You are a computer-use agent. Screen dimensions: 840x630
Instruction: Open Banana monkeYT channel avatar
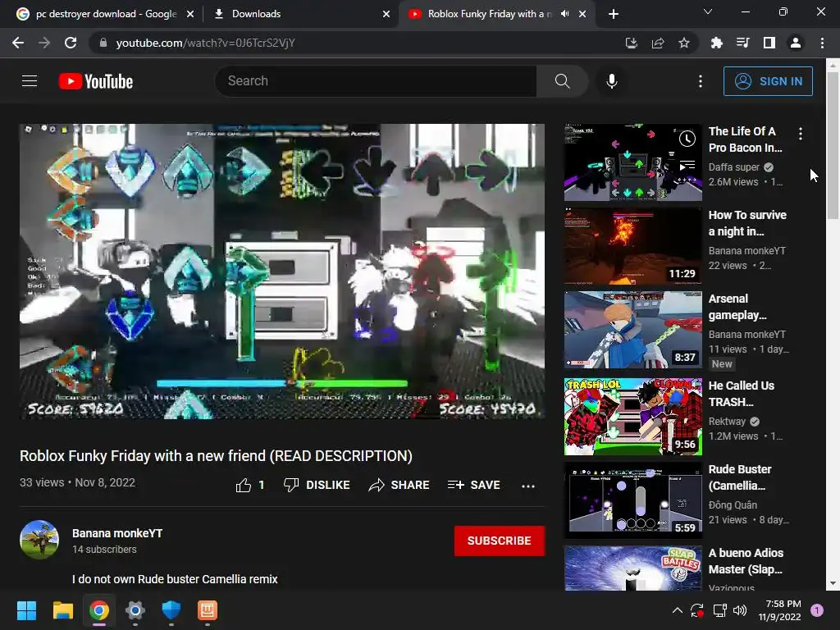[x=39, y=540]
